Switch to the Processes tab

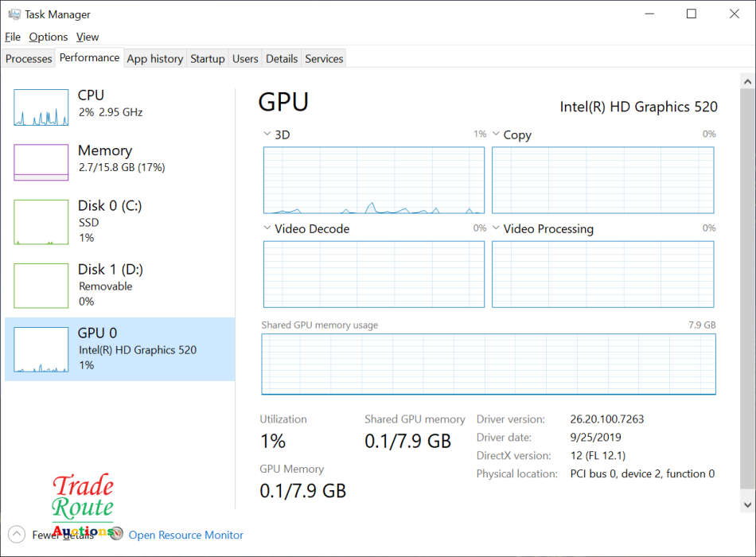pyautogui.click(x=29, y=59)
